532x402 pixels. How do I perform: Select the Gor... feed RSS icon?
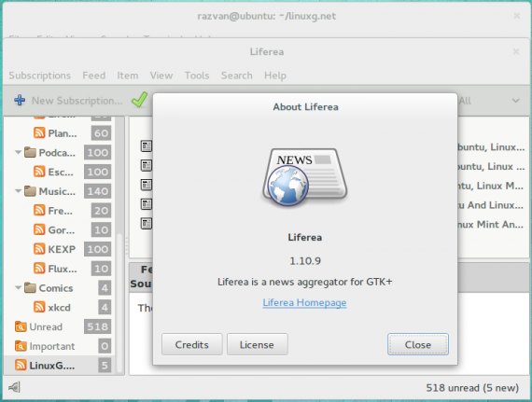(x=39, y=229)
